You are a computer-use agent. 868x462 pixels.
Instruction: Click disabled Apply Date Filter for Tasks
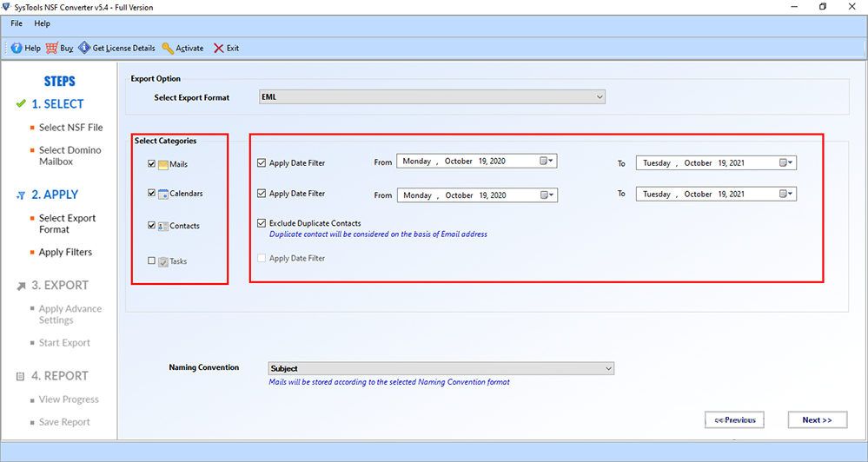(262, 258)
